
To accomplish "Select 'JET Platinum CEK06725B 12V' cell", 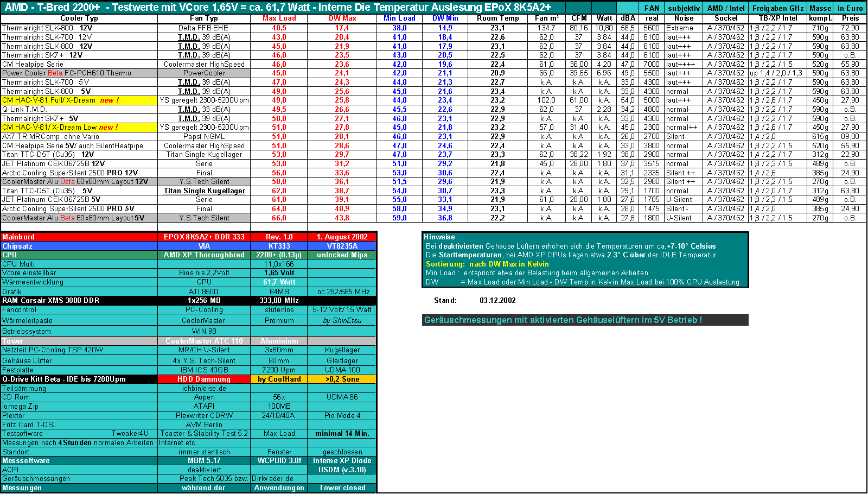I will click(79, 164).
